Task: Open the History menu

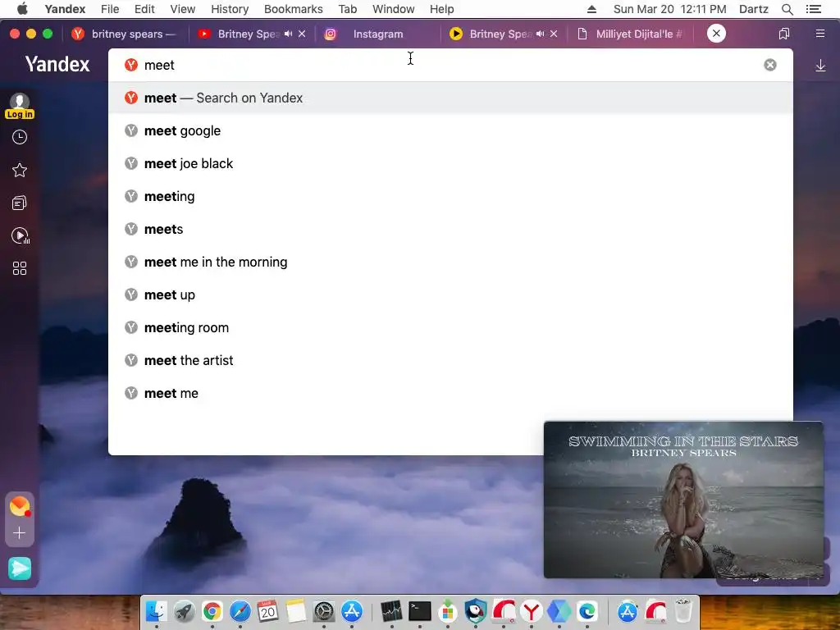Action: point(230,9)
